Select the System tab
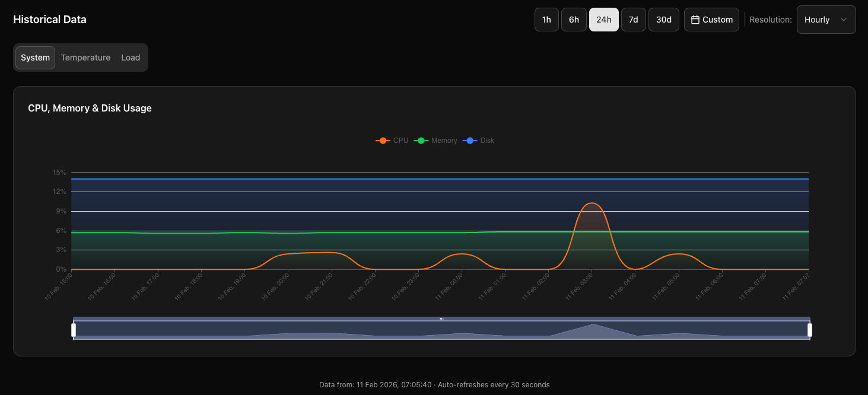The image size is (868, 395). [35, 58]
